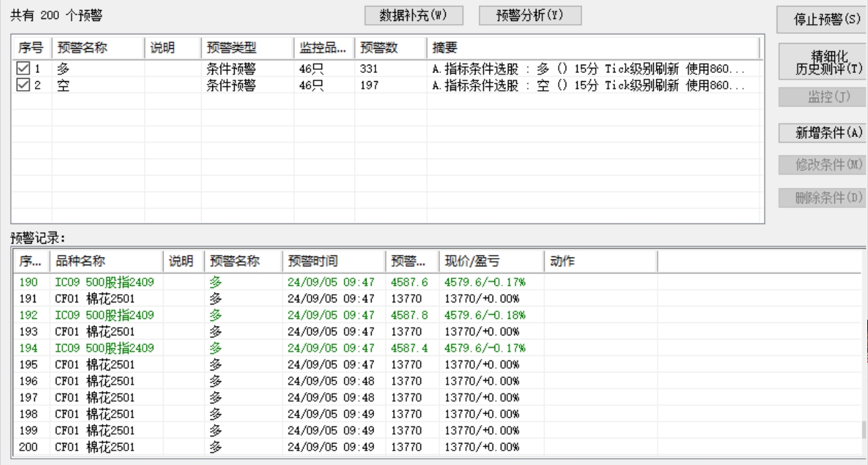Image resolution: width=868 pixels, height=465 pixels.
Task: Toggle checkbox for alert condition 1 多
Action: coord(22,69)
